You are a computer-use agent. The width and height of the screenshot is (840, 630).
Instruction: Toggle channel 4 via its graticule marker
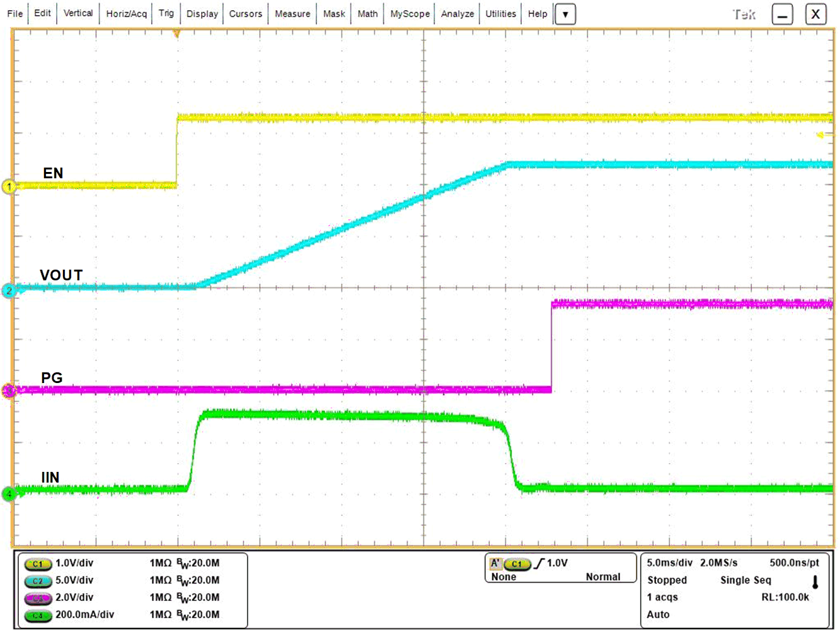(x=9, y=495)
